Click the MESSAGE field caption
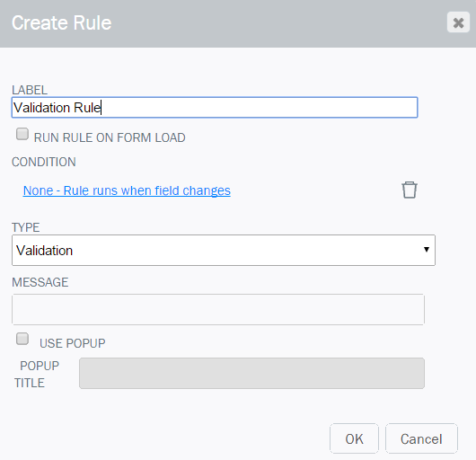This screenshot has width=476, height=460. click(40, 282)
